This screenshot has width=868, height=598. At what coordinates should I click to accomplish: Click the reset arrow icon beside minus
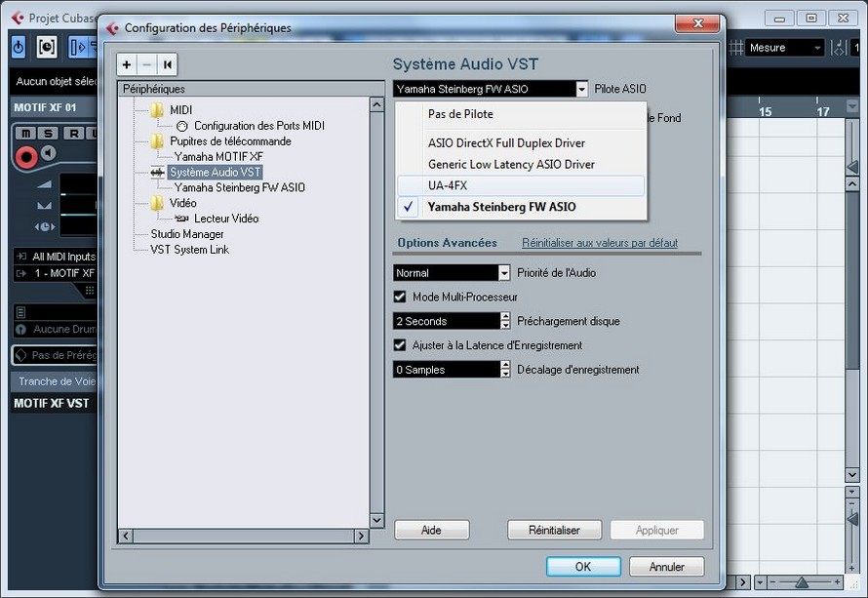pyautogui.click(x=168, y=64)
